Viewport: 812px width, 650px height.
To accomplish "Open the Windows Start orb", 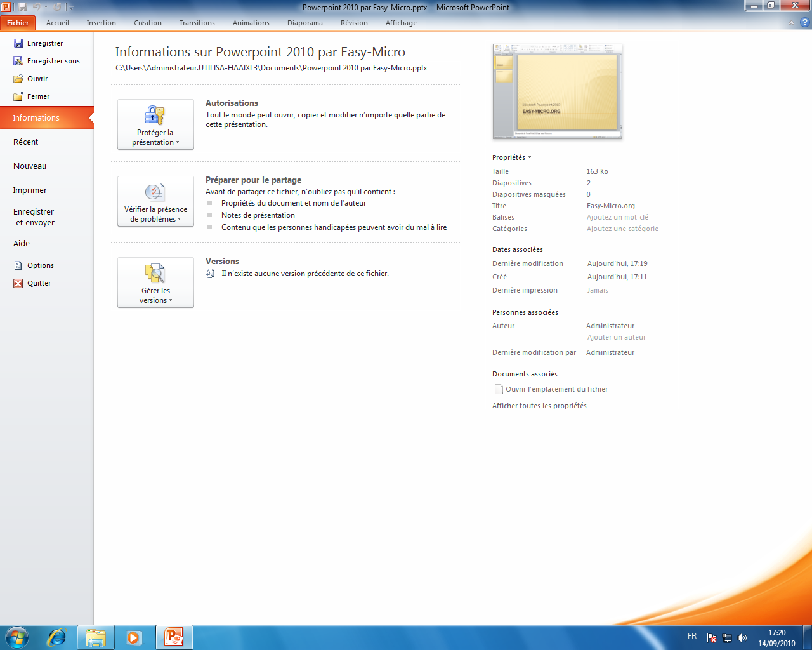I will click(17, 637).
